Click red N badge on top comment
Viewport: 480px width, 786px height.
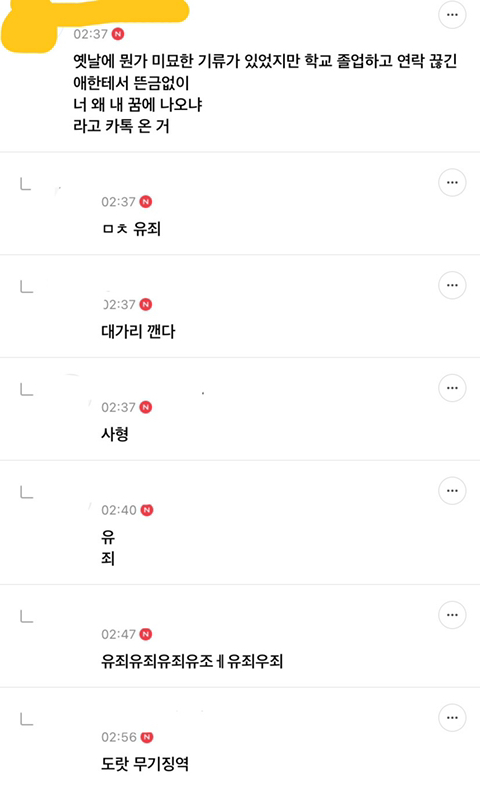(118, 34)
